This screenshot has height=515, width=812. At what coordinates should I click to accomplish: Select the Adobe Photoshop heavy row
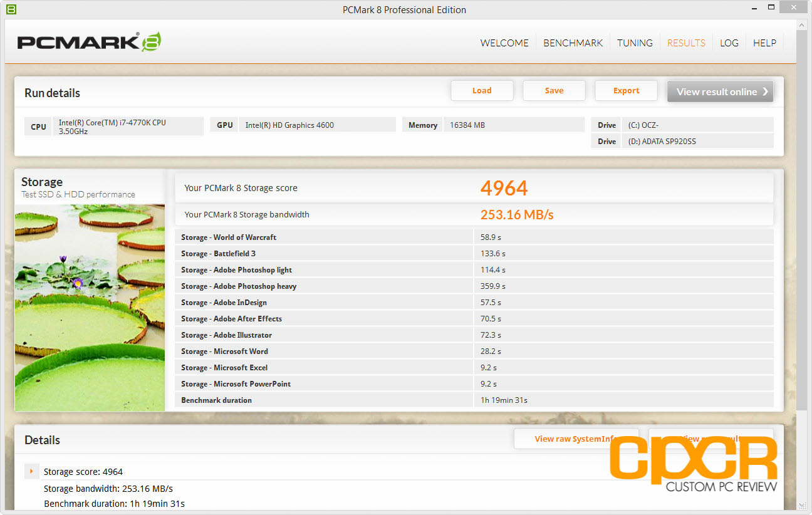coord(474,286)
